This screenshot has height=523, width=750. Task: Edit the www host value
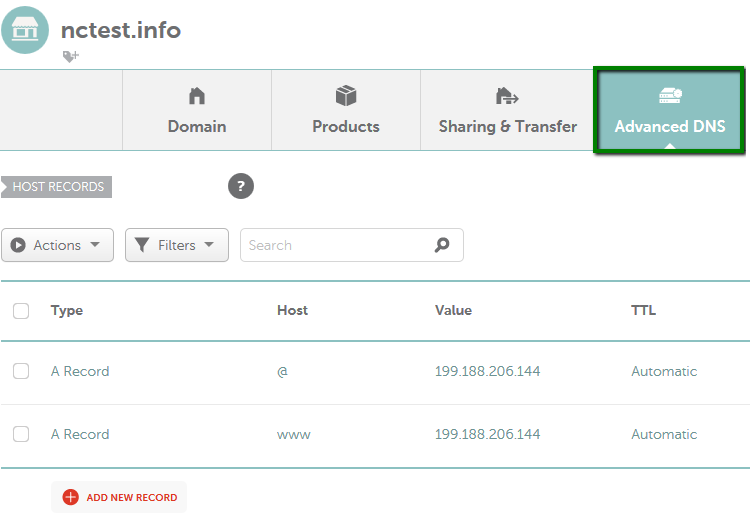(x=294, y=435)
